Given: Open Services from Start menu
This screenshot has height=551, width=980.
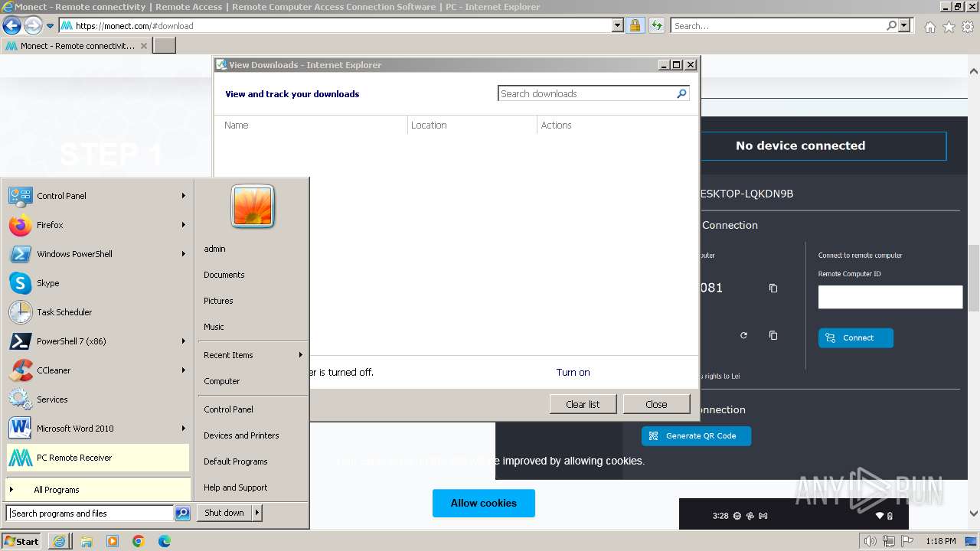Looking at the screenshot, I should pyautogui.click(x=98, y=399).
